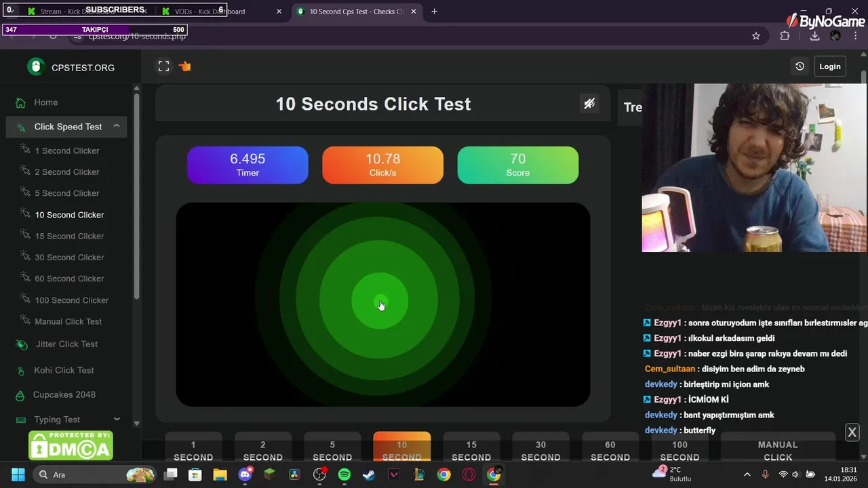Open Task View in the taskbar
The height and width of the screenshot is (488, 868).
(x=171, y=474)
